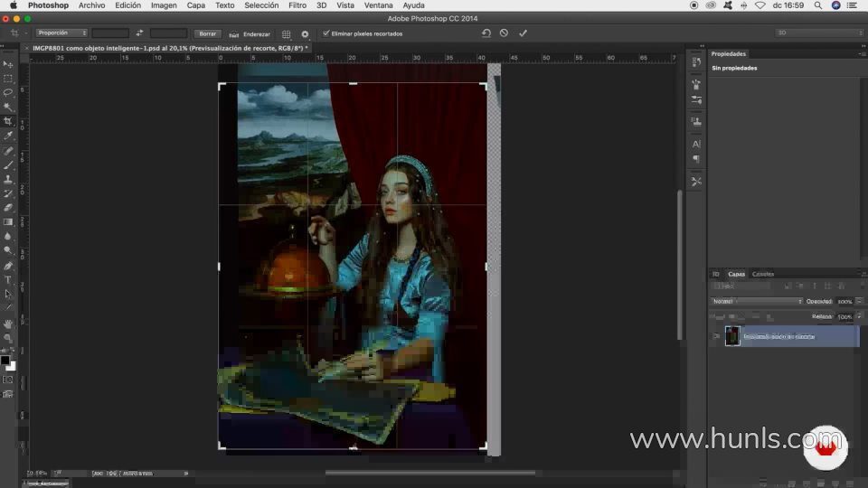Select the Clone Stamp tool
The width and height of the screenshot is (868, 488).
point(8,179)
